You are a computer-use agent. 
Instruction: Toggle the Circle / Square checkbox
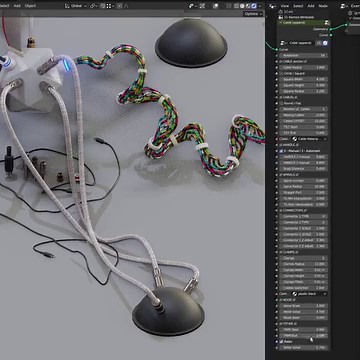[x=281, y=73]
